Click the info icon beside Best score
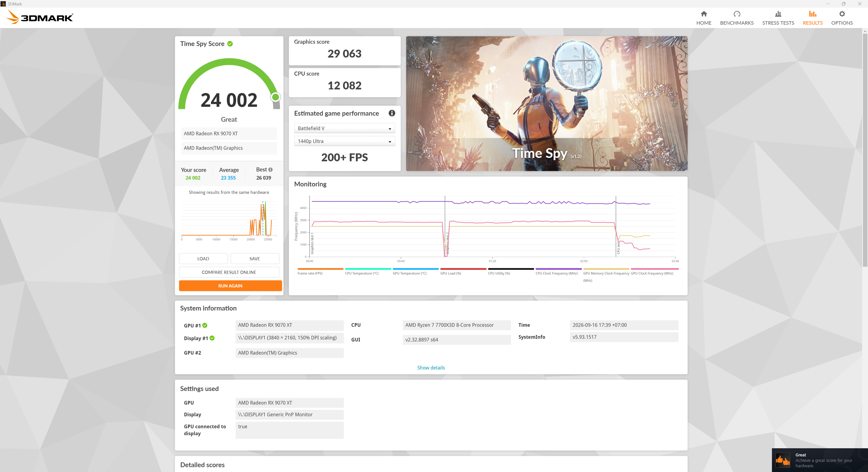The height and width of the screenshot is (472, 868). pyautogui.click(x=270, y=170)
